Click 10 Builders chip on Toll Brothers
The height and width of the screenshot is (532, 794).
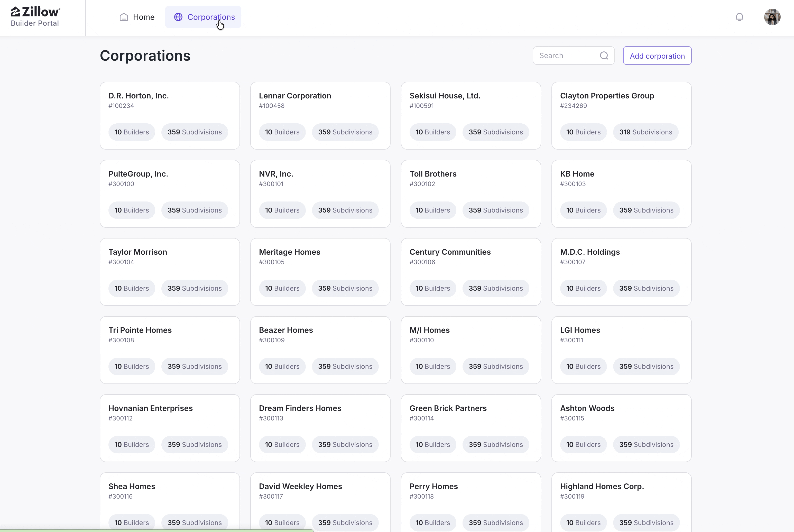coord(433,210)
